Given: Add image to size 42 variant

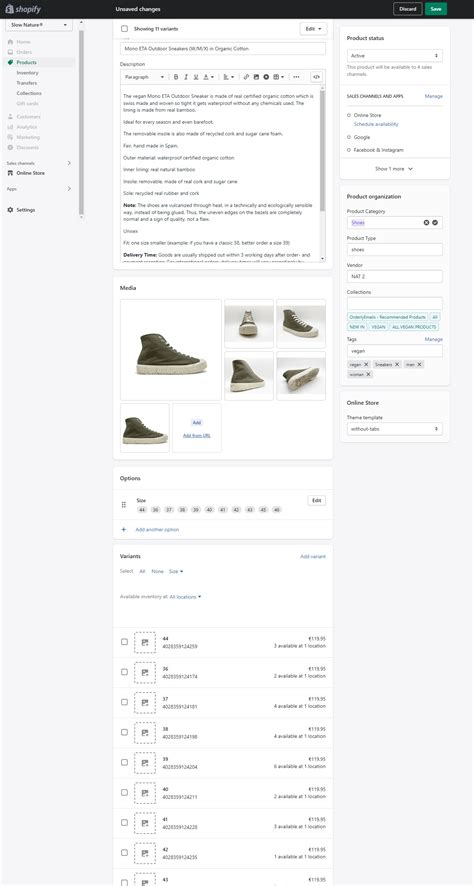Looking at the screenshot, I should [145, 853].
